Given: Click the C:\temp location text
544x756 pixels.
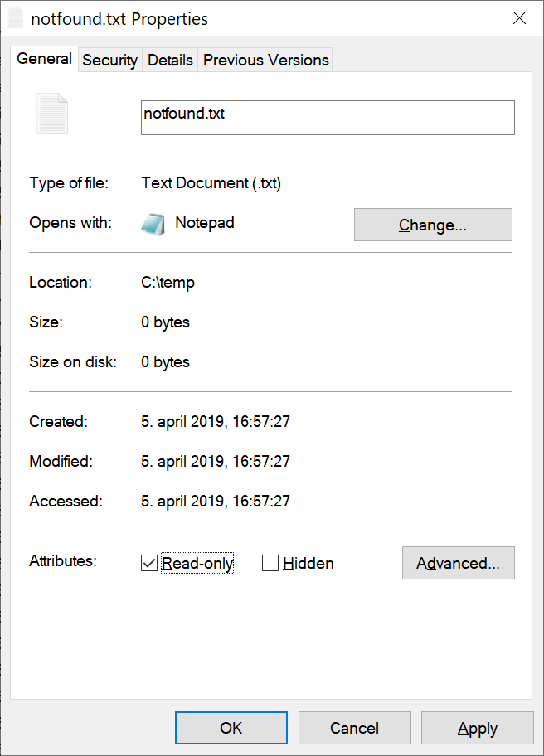Looking at the screenshot, I should [168, 282].
